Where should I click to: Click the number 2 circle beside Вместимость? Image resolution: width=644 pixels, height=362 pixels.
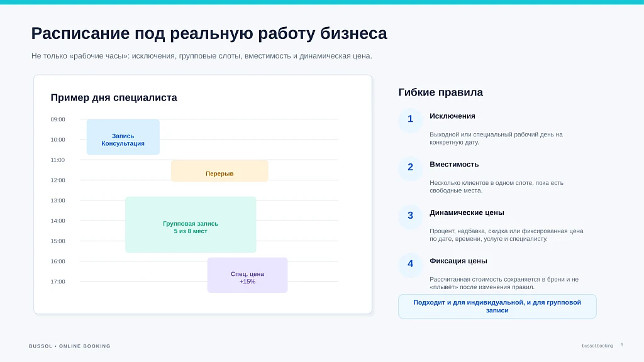(410, 168)
